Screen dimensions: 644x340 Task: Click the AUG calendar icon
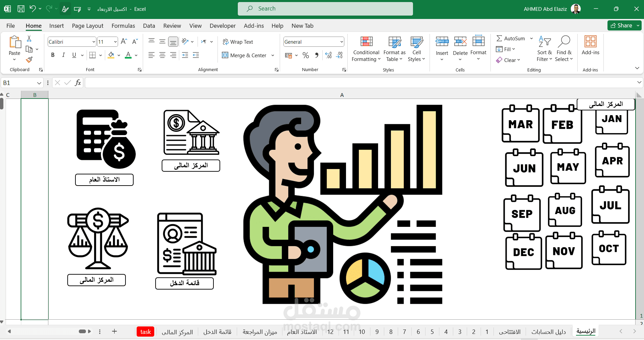(565, 210)
